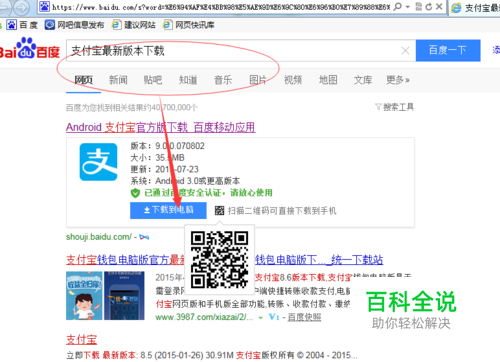The image size is (500, 362).
Task: Open the 百度快照 cached page link
Action: [304, 317]
